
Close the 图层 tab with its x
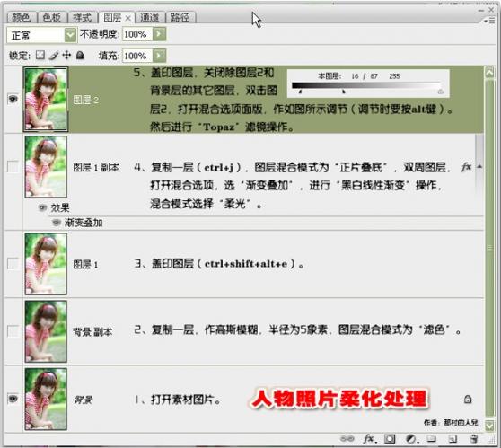click(x=127, y=18)
